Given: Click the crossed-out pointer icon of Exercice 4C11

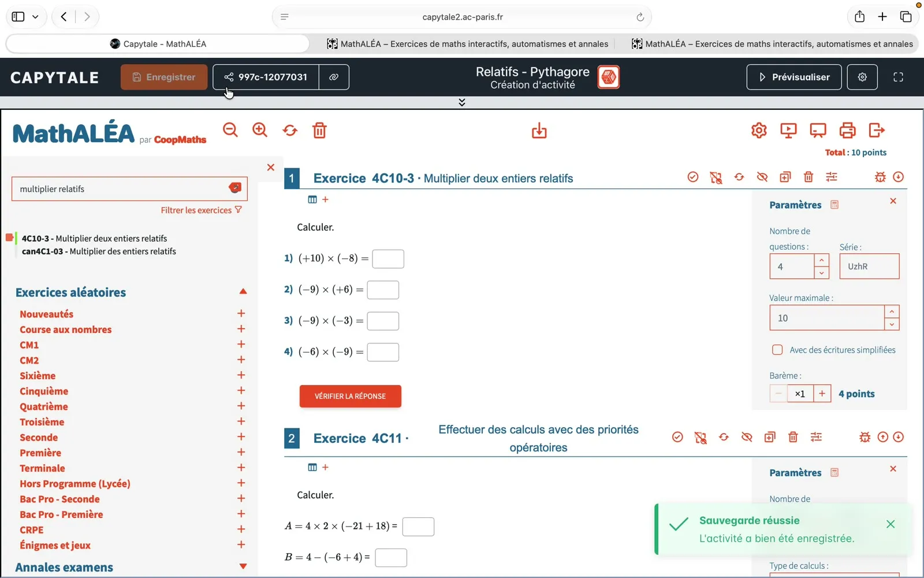Looking at the screenshot, I should click(x=701, y=438).
